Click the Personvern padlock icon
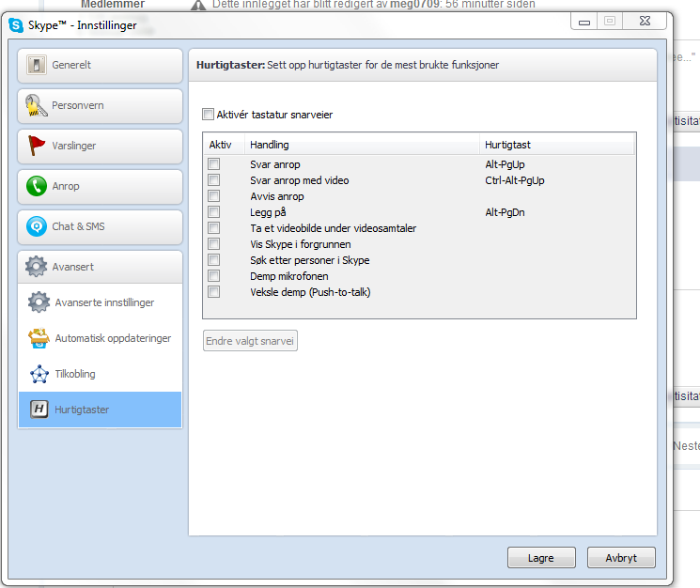The width and height of the screenshot is (700, 588). 36,105
